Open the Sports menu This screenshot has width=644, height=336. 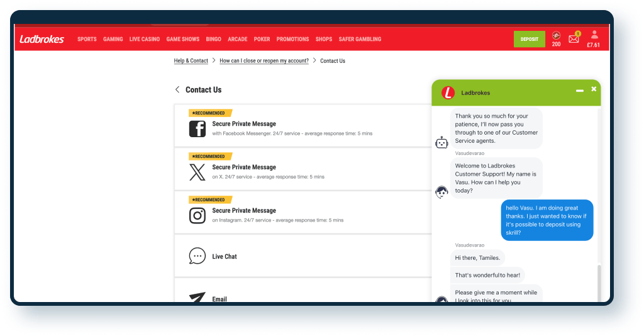[87, 39]
